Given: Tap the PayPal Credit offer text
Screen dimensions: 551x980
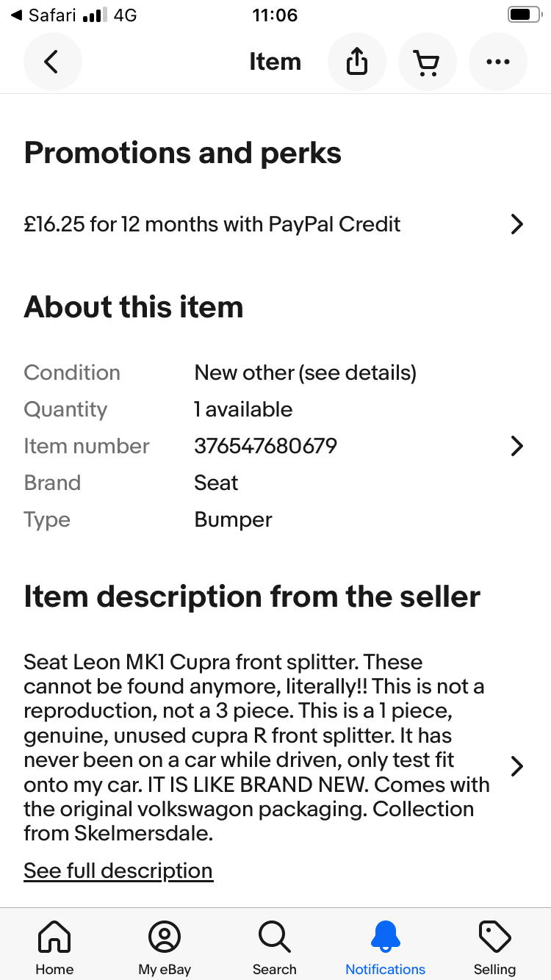Looking at the screenshot, I should tap(212, 224).
